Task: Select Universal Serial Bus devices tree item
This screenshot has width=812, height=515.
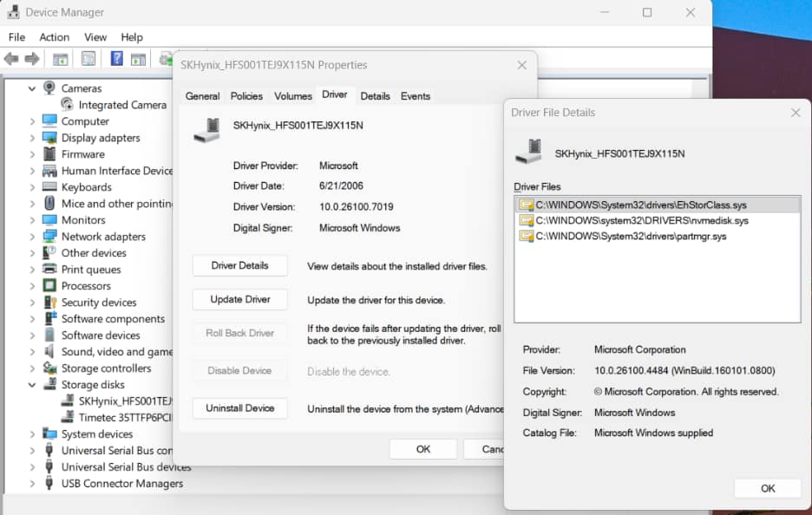Action: coord(126,466)
